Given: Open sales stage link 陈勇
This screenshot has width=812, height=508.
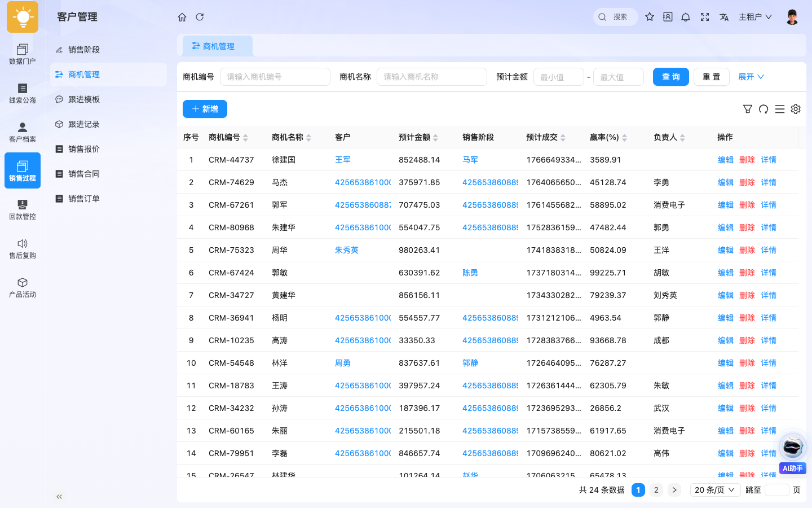Looking at the screenshot, I should [470, 273].
